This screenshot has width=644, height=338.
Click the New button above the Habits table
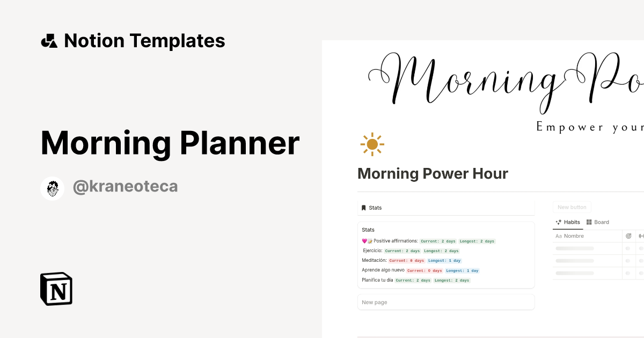[572, 207]
